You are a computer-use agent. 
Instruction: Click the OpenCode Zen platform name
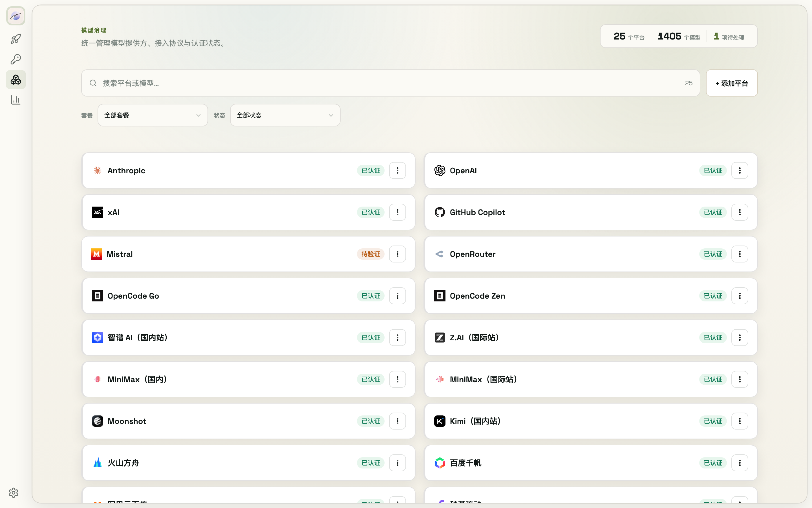pos(477,296)
